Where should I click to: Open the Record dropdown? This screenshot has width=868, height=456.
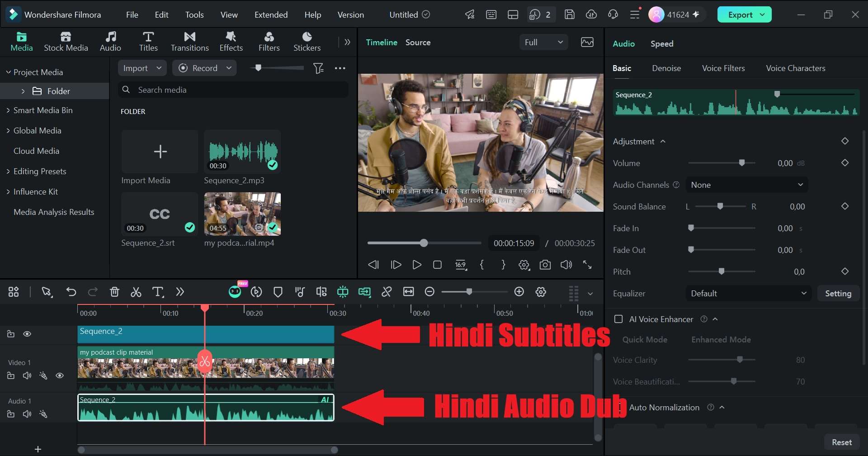(204, 68)
